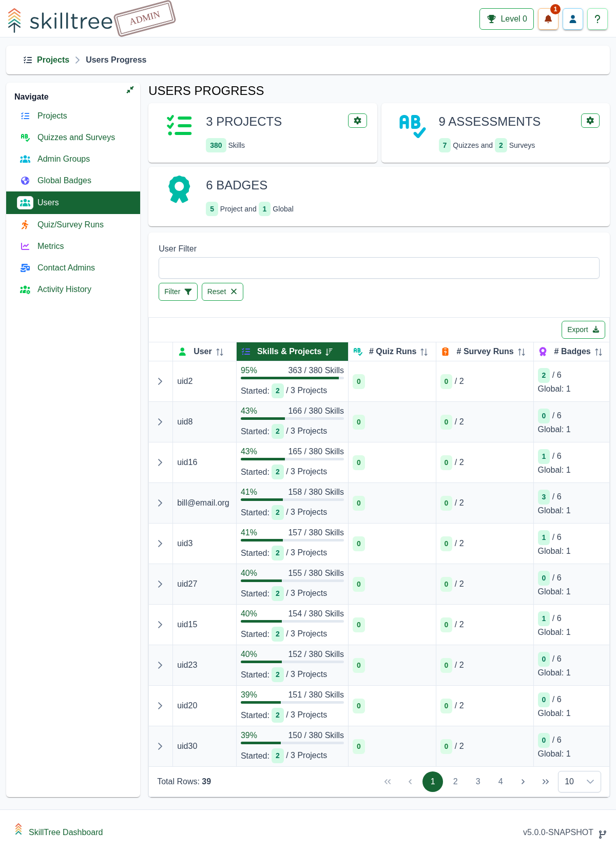This screenshot has height=851, width=616.
Task: Click the footer git branch icon
Action: (603, 834)
